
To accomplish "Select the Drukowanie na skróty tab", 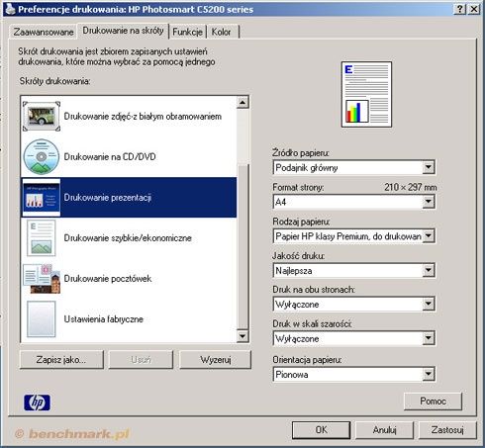I will (x=123, y=31).
